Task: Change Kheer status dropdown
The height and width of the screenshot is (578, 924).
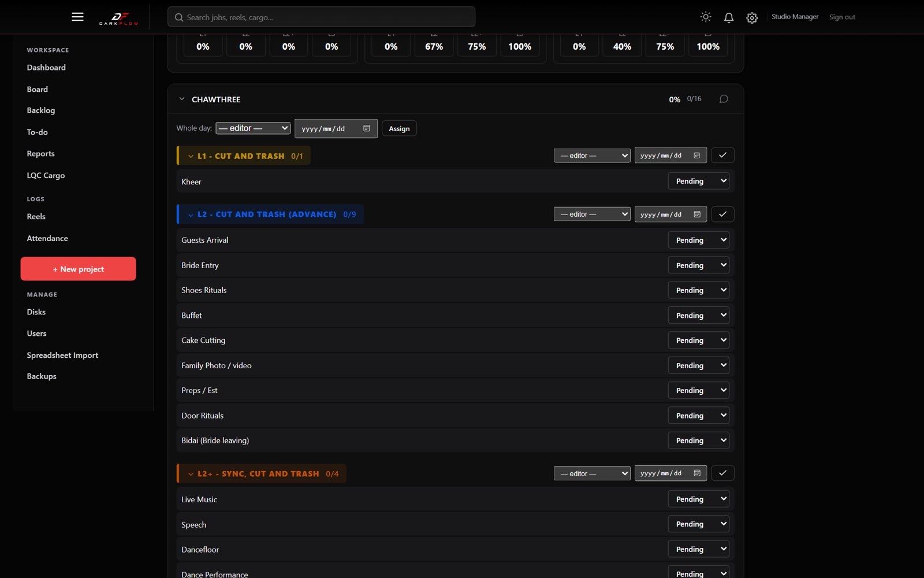Action: 698,181
